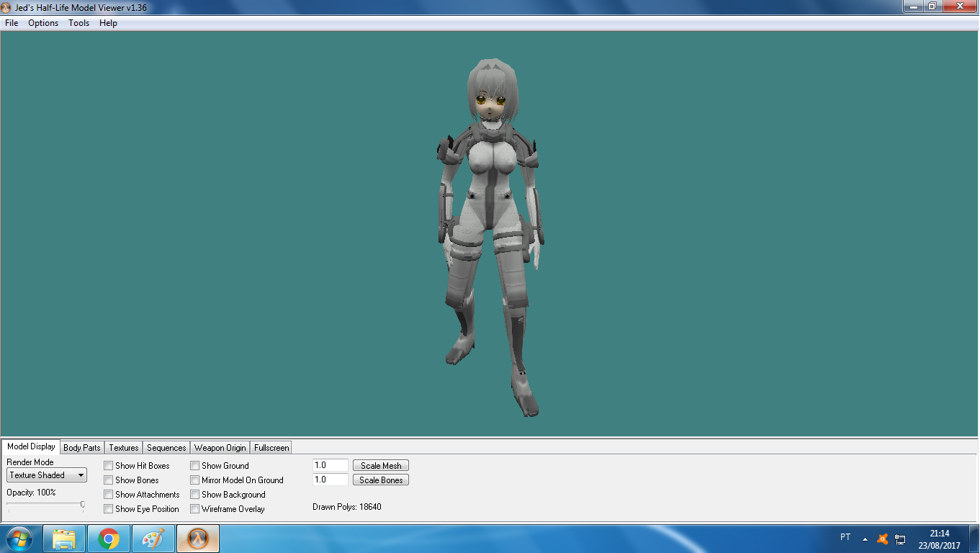Toggle Mirror Model On Ground checkbox
This screenshot has width=980, height=553.
click(195, 480)
